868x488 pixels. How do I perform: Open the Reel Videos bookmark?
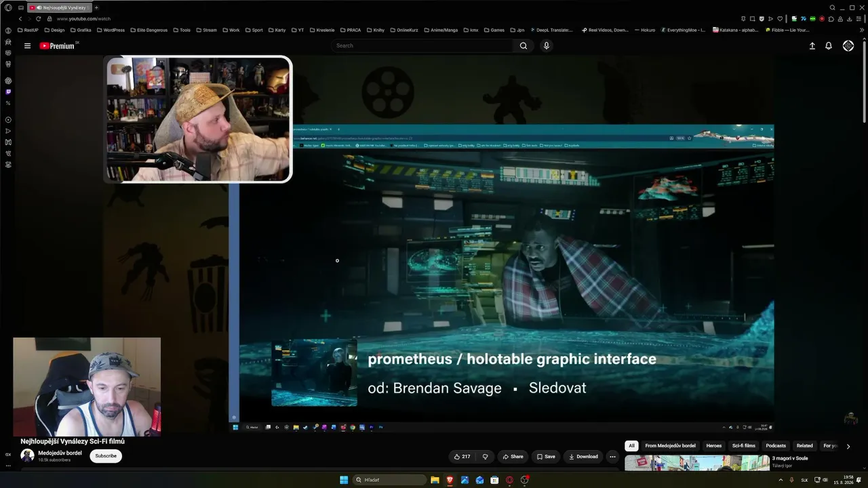tap(605, 30)
